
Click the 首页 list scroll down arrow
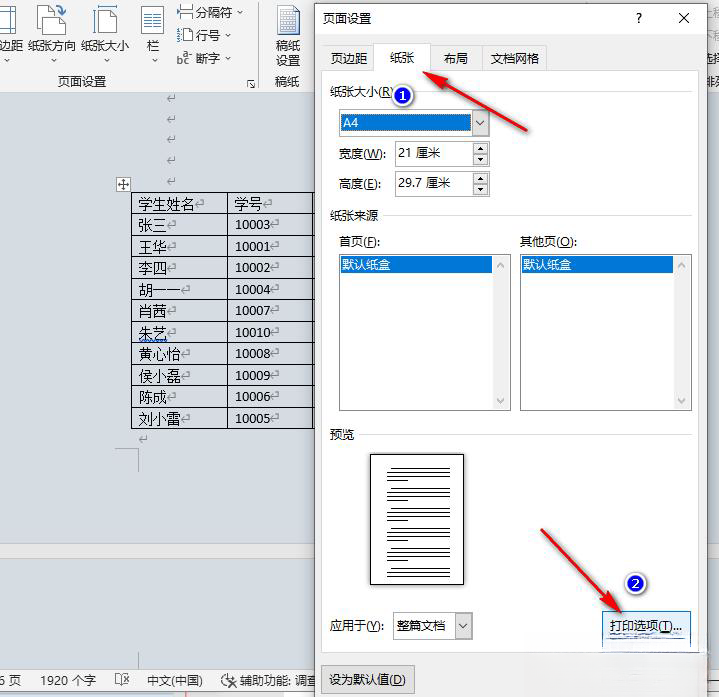[x=500, y=400]
